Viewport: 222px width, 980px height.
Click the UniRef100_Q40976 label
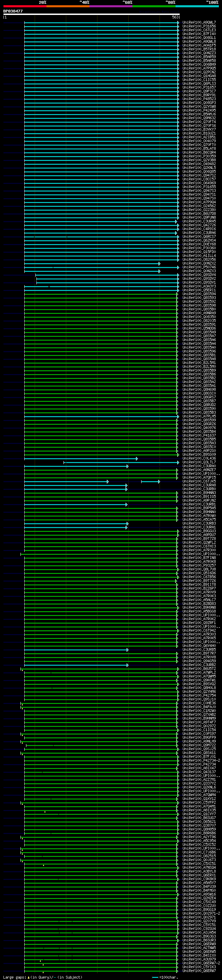tap(199, 428)
